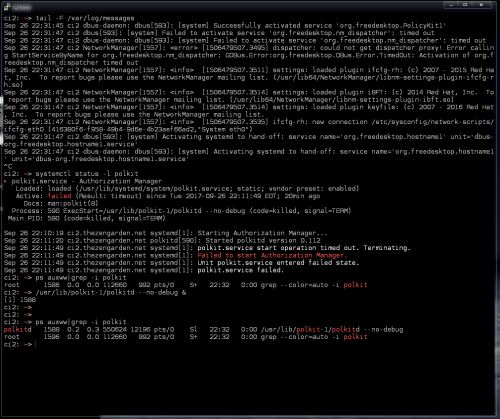Click the '[1] 1588' job number line

(20, 300)
